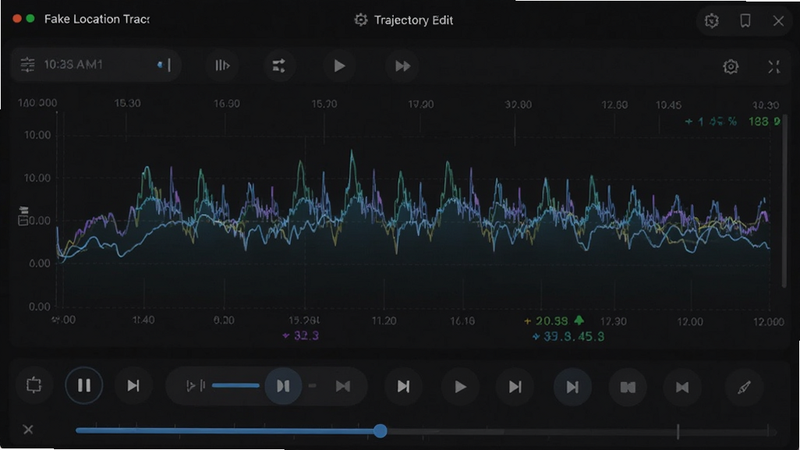Click the dimmed bowtie icon in pill control
Viewport: 800px width, 450px height.
[343, 386]
